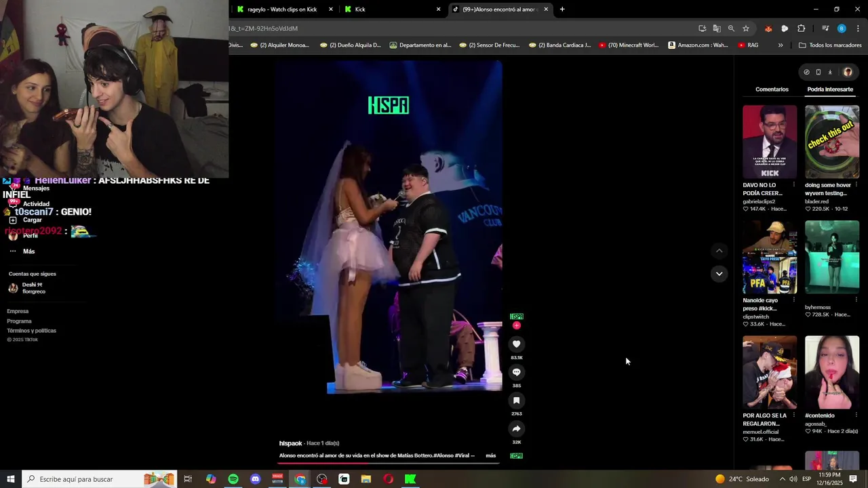Click the Programa footer link
This screenshot has width=868, height=488.
[x=19, y=321]
